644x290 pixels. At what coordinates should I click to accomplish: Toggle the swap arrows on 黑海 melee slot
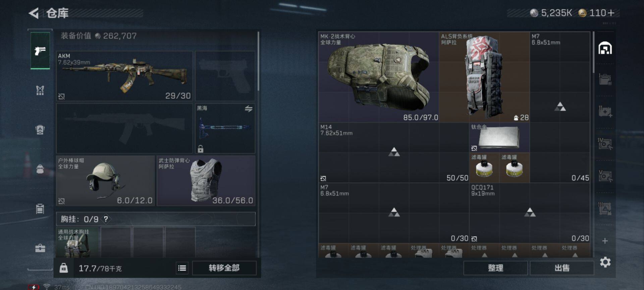[x=249, y=109]
